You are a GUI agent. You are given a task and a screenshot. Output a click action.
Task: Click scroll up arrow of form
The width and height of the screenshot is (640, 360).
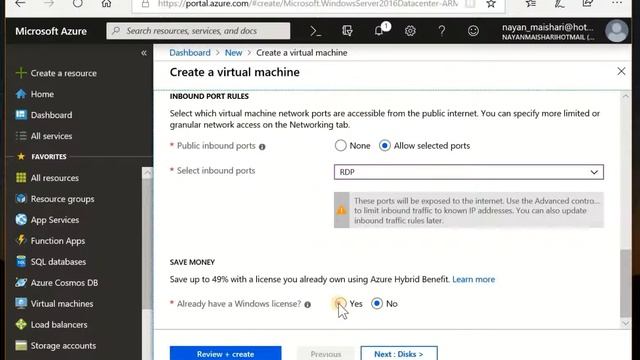pyautogui.click(x=625, y=97)
